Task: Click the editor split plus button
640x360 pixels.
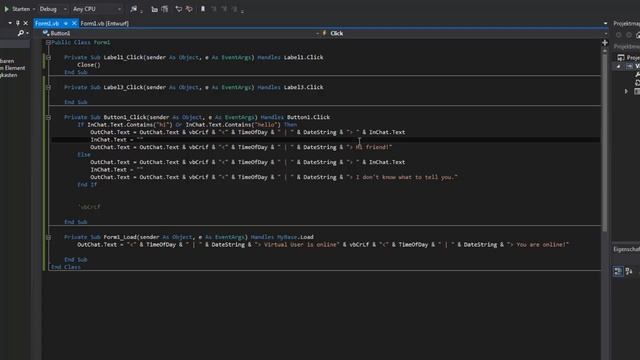Action: click(x=605, y=42)
